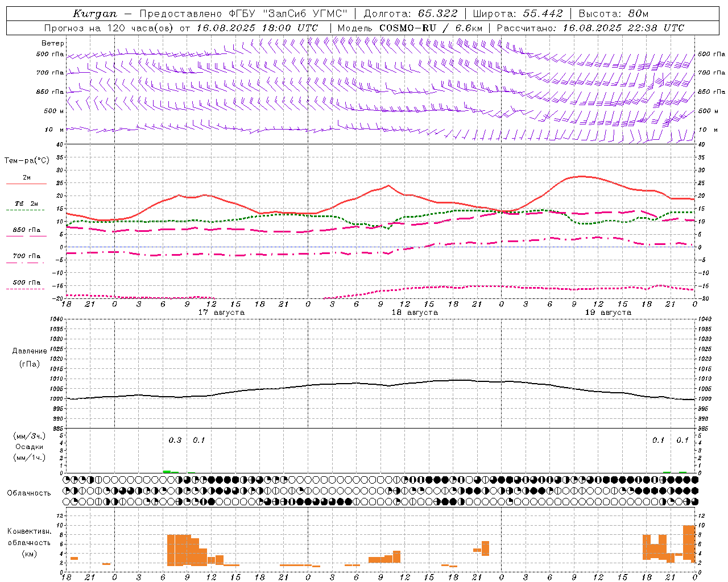This screenshot has width=728, height=582.
Task: Click the 18 августа date label
Action: 415,313
